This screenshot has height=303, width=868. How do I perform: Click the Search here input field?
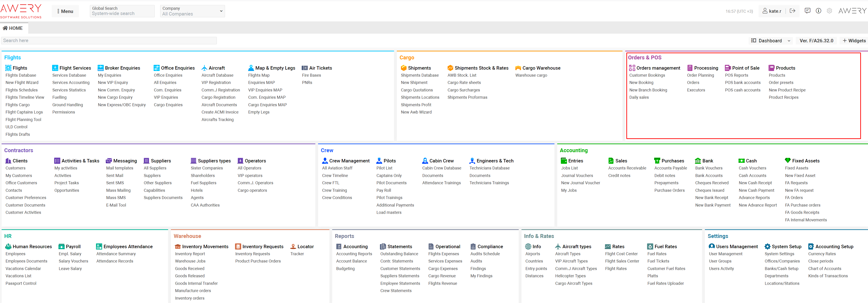coord(109,40)
